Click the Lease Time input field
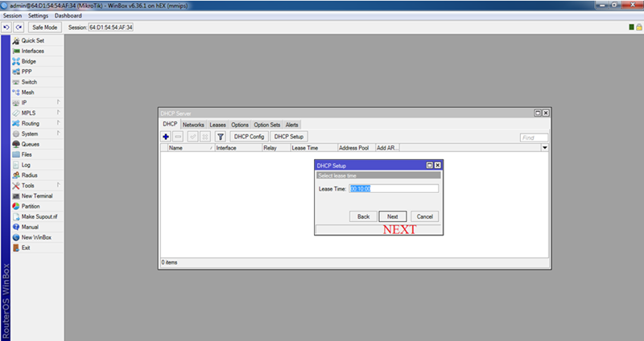The image size is (644, 341). [x=394, y=188]
